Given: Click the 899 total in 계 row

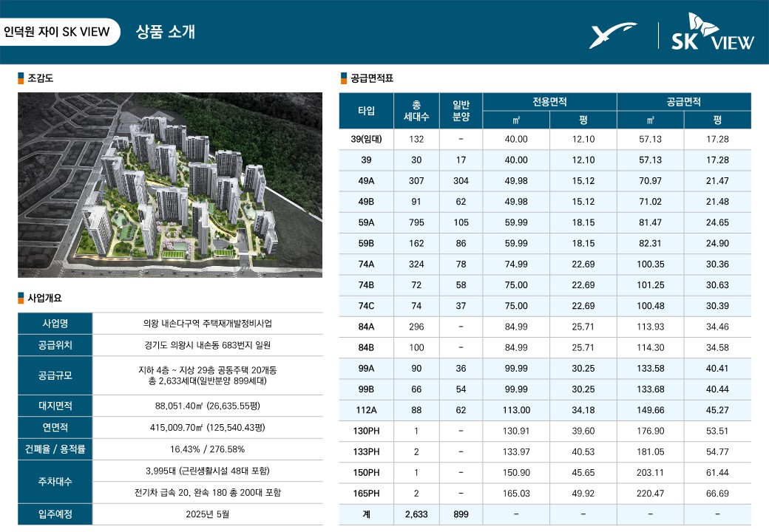Looking at the screenshot, I should pos(461,514).
